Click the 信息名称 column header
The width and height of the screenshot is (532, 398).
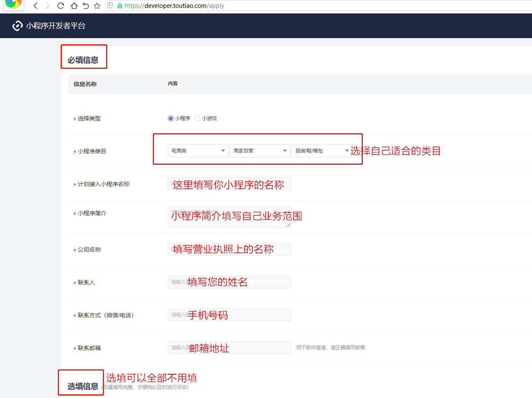point(85,84)
